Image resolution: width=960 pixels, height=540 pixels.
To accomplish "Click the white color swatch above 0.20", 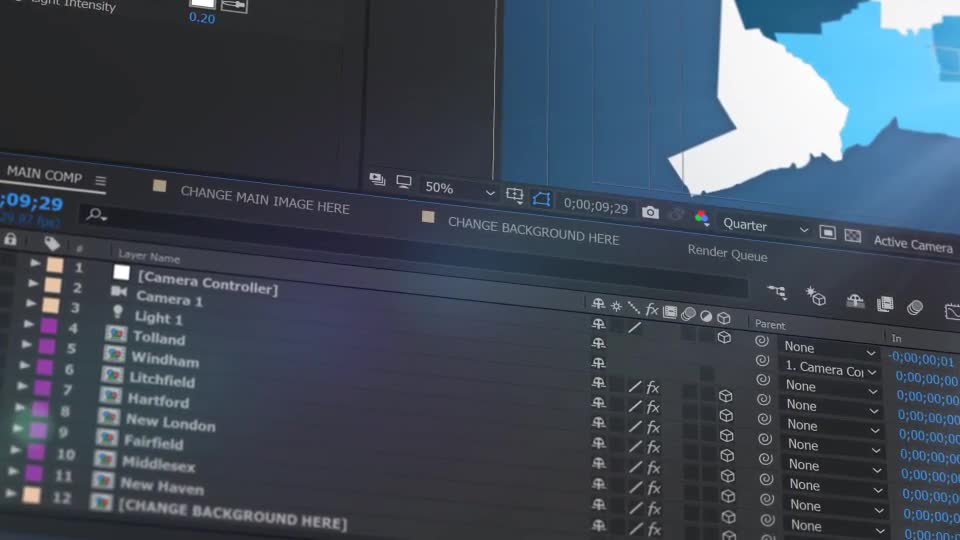I will point(203,4).
